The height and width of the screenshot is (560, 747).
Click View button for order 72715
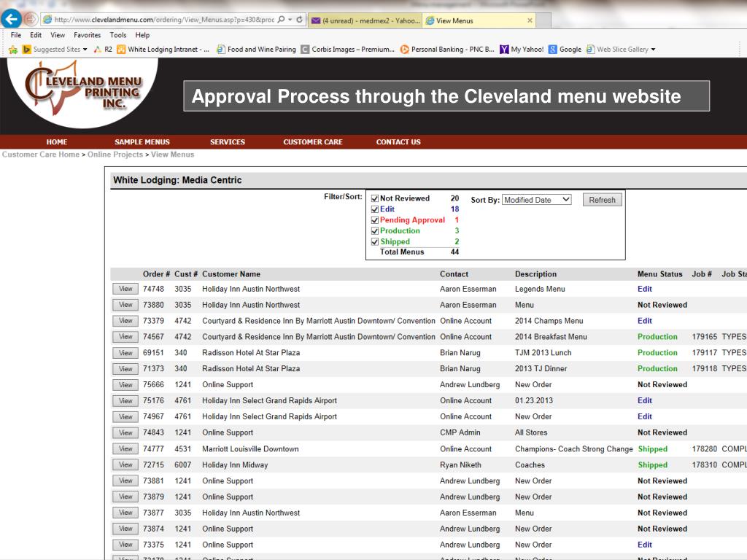(x=125, y=464)
